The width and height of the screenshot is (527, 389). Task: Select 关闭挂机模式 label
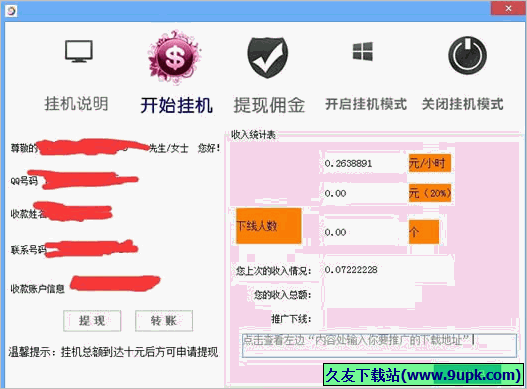[x=463, y=104]
